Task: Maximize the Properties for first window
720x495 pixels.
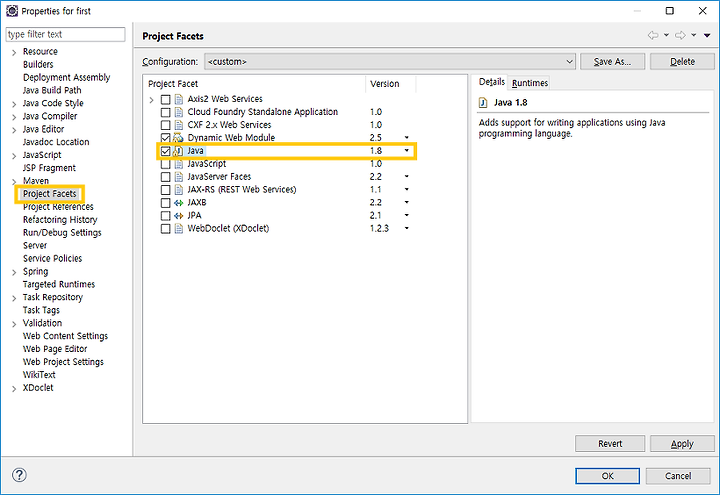Action: click(669, 11)
